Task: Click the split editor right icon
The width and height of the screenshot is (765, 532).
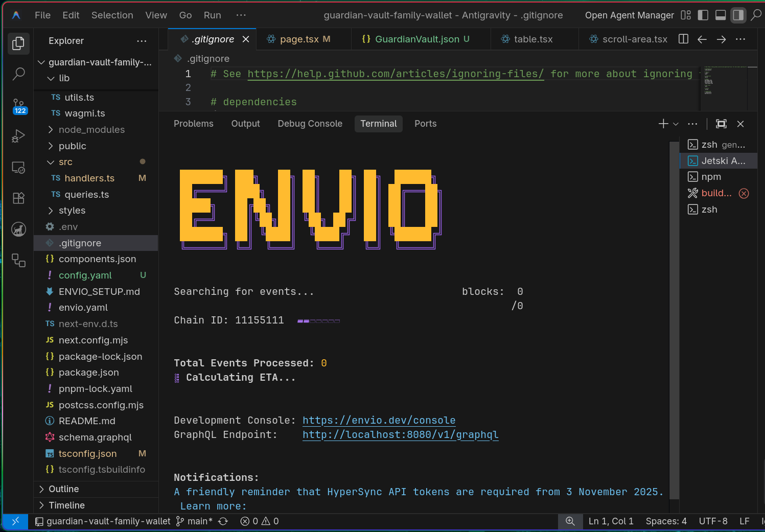Action: tap(683, 39)
